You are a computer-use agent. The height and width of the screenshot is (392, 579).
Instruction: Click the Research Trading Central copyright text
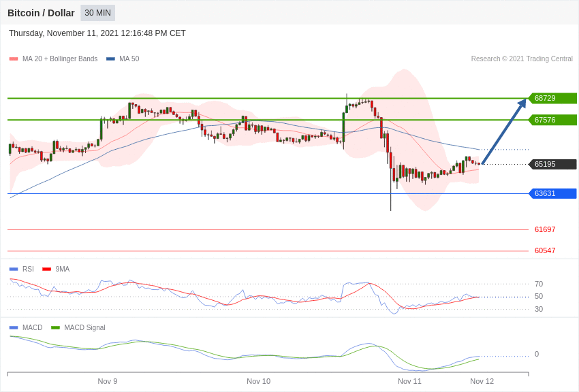point(522,59)
